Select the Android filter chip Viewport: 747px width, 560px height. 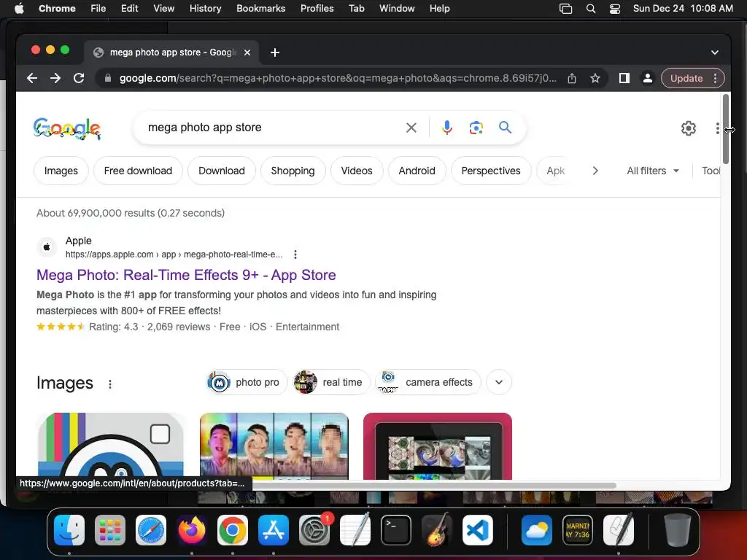[417, 171]
